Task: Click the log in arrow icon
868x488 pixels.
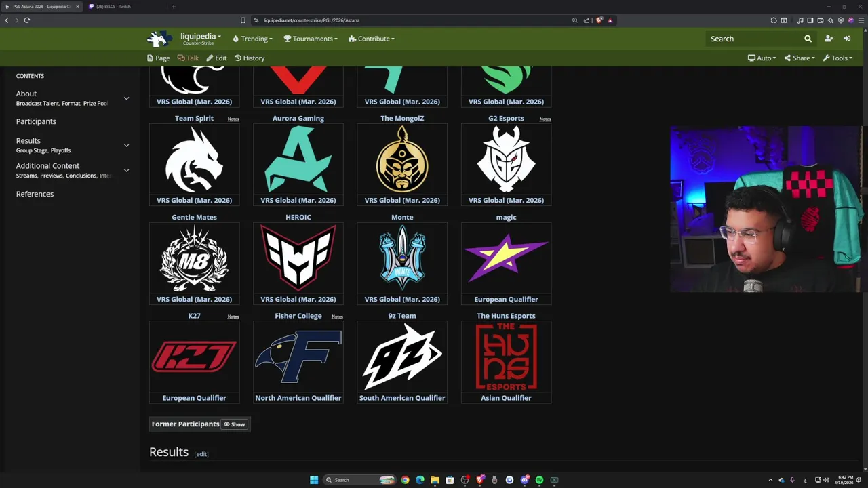Action: (847, 39)
